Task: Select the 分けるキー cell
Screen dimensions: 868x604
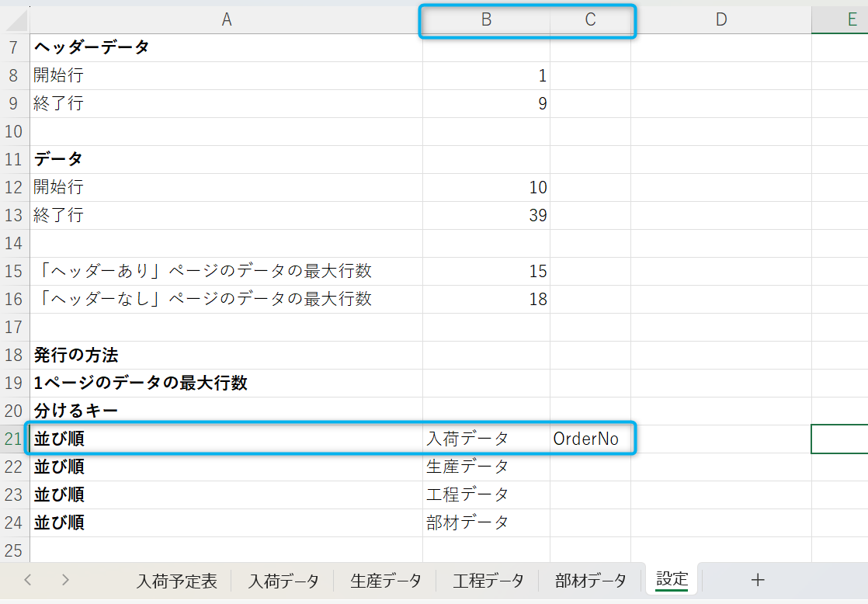Action: [x=226, y=411]
